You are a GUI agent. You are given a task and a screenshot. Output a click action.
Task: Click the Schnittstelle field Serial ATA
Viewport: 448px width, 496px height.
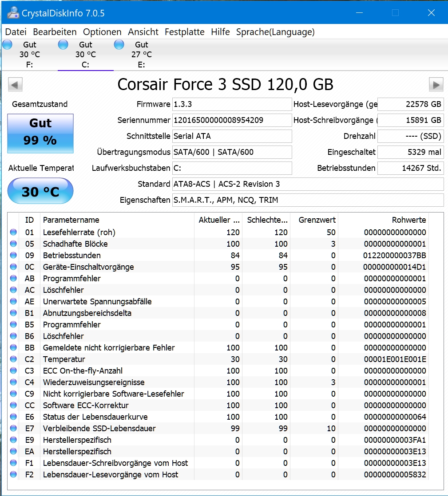click(x=232, y=136)
